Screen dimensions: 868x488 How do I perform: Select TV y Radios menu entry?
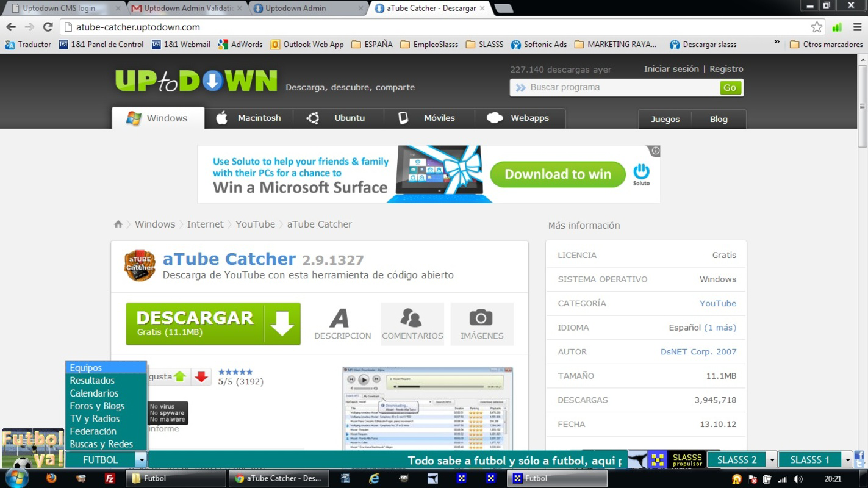tap(106, 419)
